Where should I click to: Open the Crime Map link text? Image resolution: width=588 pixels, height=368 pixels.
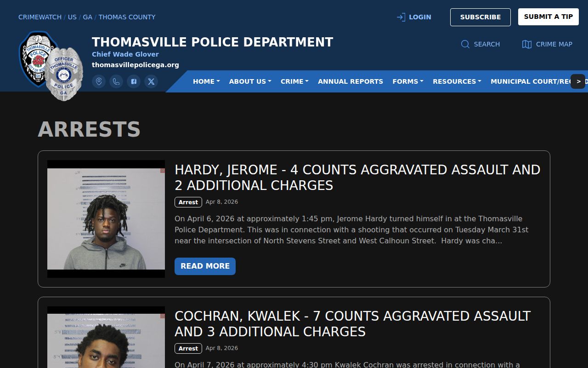point(554,44)
